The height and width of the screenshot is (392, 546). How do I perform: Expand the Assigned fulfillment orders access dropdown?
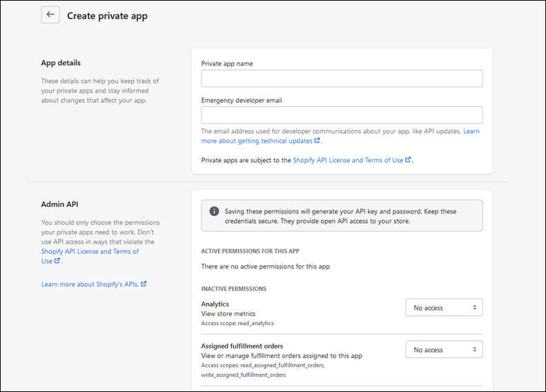(x=444, y=350)
